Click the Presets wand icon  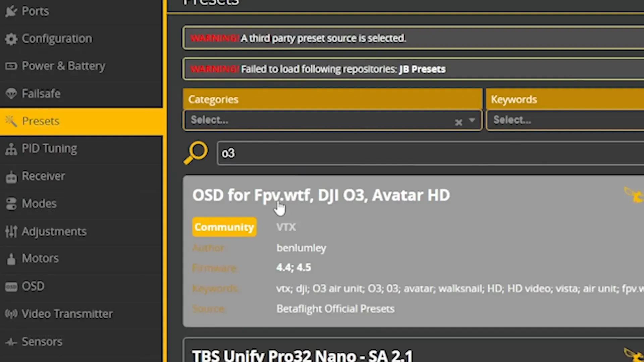click(x=11, y=121)
